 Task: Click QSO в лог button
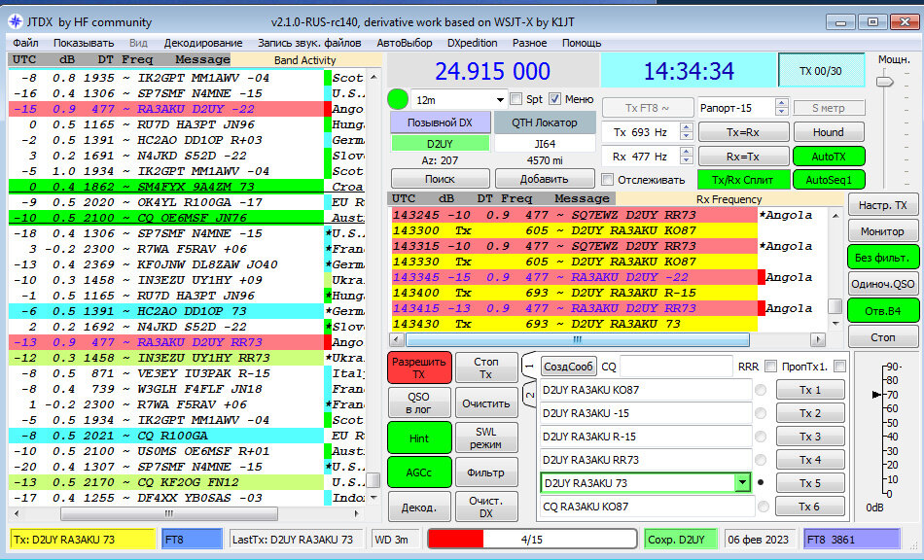[x=419, y=403]
